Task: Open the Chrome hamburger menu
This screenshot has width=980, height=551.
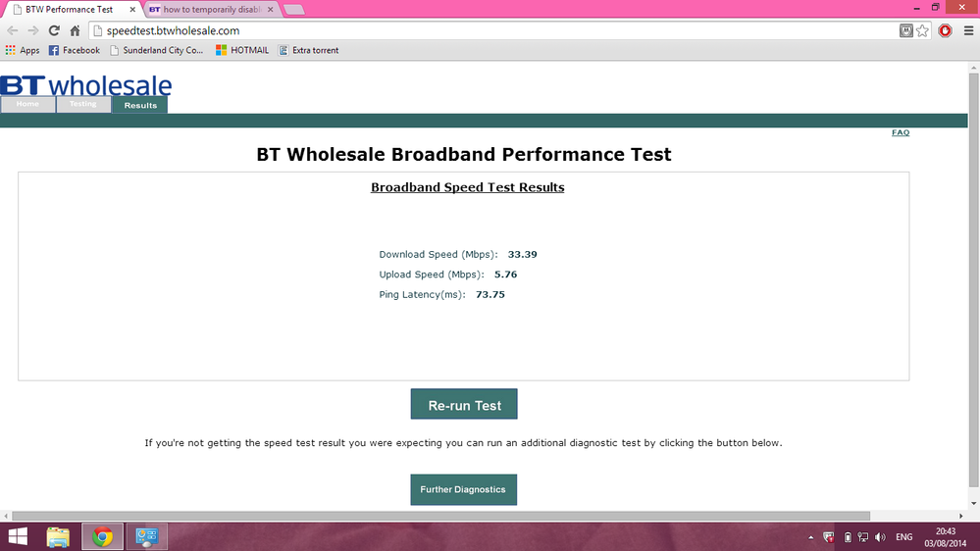Action: click(x=969, y=30)
